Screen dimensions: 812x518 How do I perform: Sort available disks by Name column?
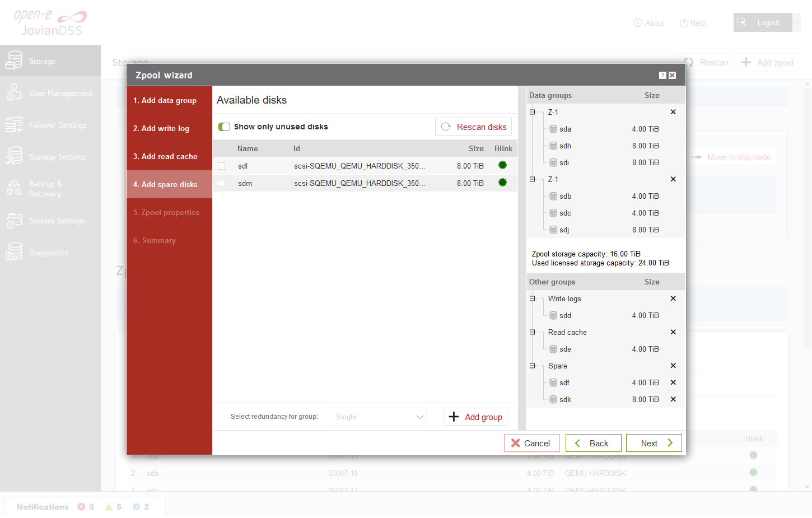pos(248,148)
